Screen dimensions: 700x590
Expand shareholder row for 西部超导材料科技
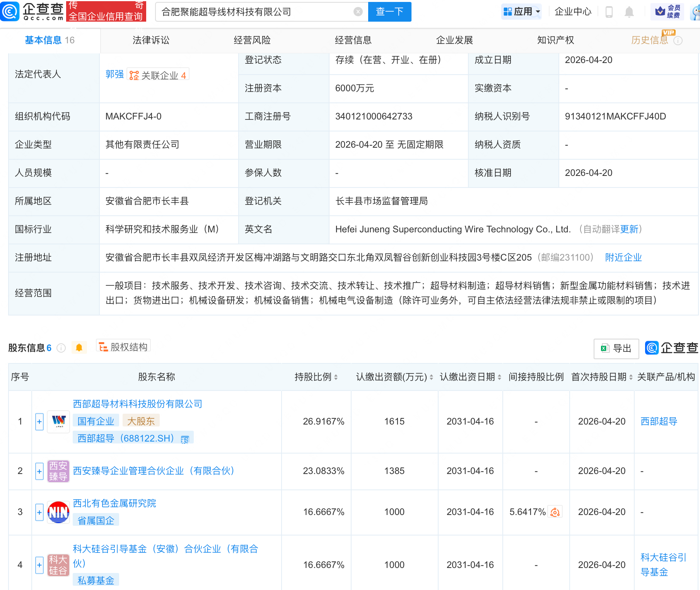pos(39,422)
